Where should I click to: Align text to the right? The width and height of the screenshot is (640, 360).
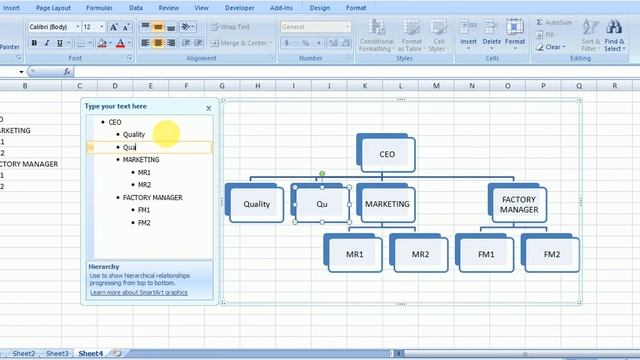click(171, 43)
